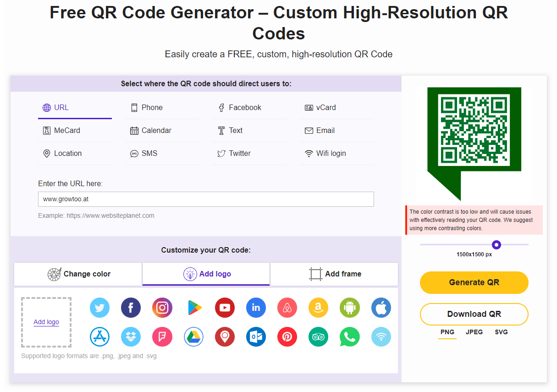The width and height of the screenshot is (557, 392).
Task: Switch destination to vCard
Action: 326,107
